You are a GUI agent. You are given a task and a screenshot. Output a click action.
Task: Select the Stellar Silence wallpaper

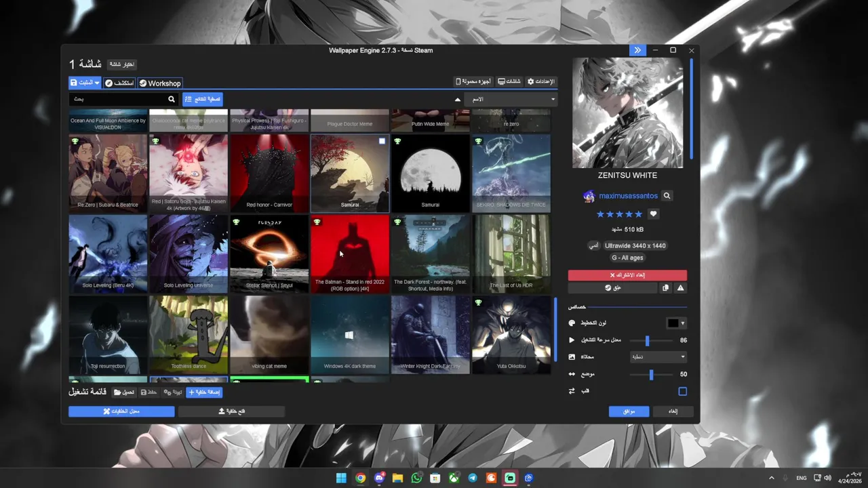pyautogui.click(x=269, y=254)
